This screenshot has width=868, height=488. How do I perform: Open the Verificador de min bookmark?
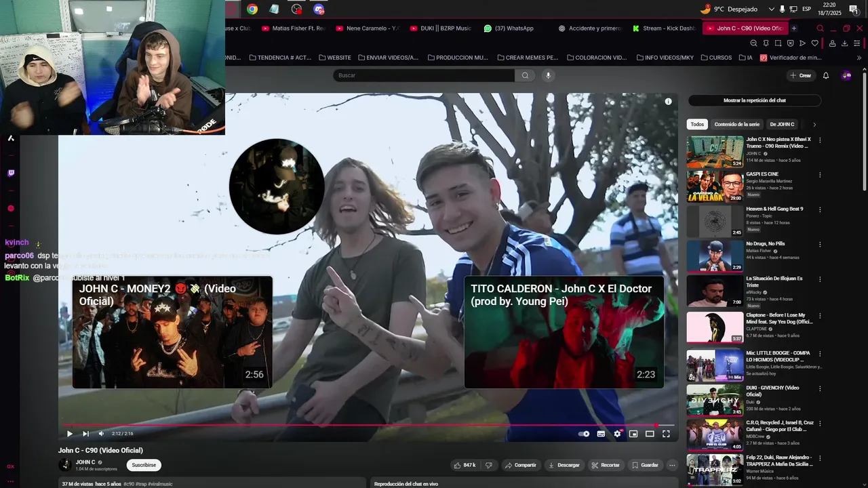pyautogui.click(x=791, y=58)
